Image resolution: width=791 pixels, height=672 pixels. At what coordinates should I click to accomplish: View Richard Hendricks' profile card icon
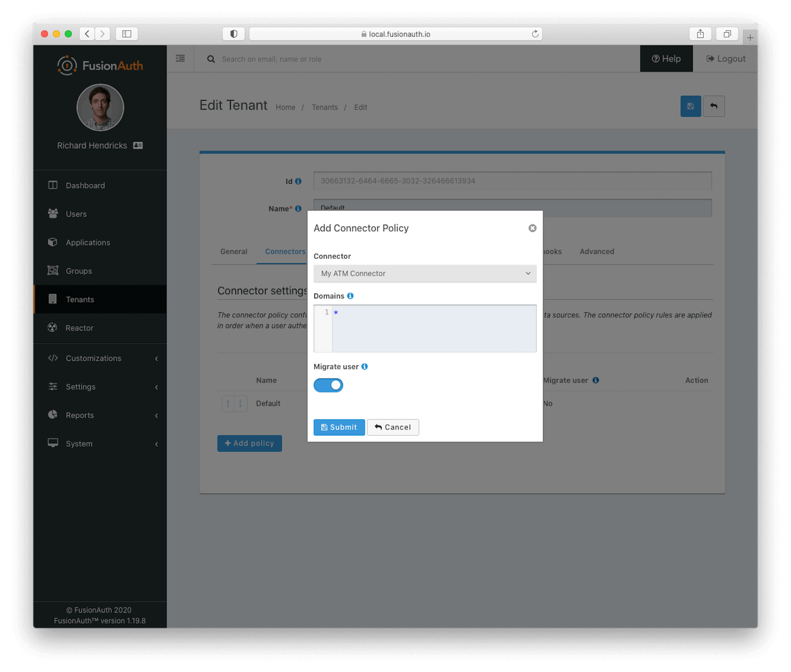[138, 145]
